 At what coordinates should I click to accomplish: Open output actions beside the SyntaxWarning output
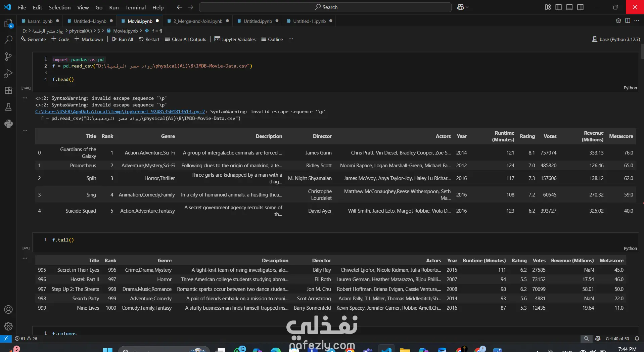25,98
